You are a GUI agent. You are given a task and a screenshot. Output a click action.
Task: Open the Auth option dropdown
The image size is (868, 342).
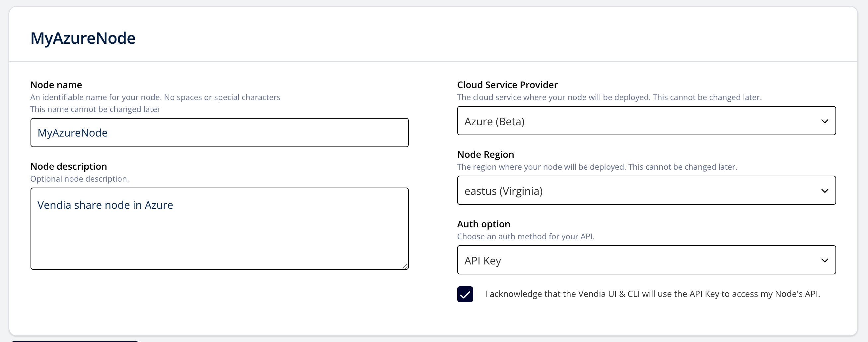[646, 260]
